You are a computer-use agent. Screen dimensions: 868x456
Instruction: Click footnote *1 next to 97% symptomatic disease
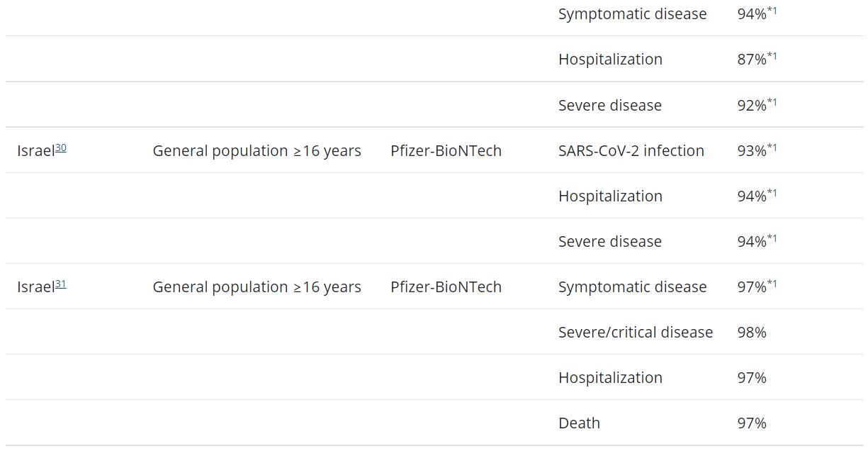(x=772, y=284)
